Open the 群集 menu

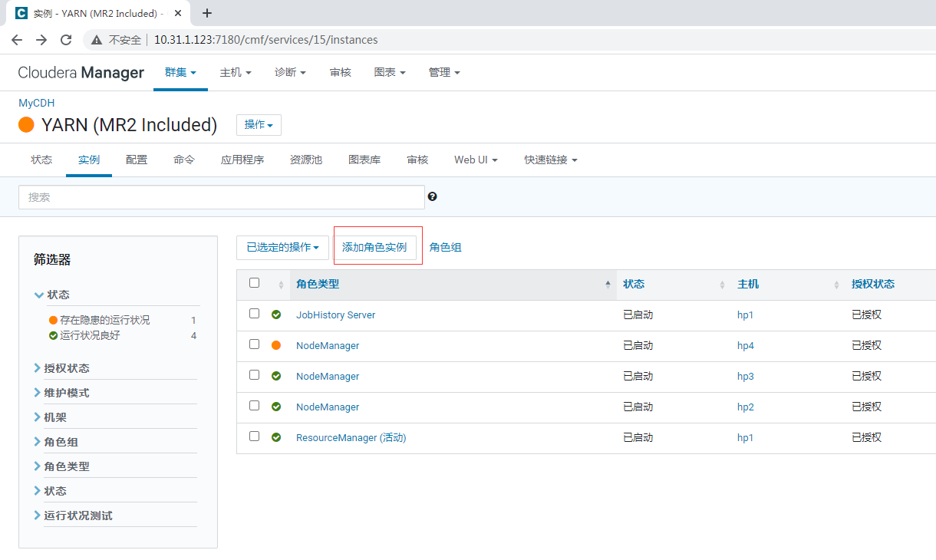(x=180, y=72)
